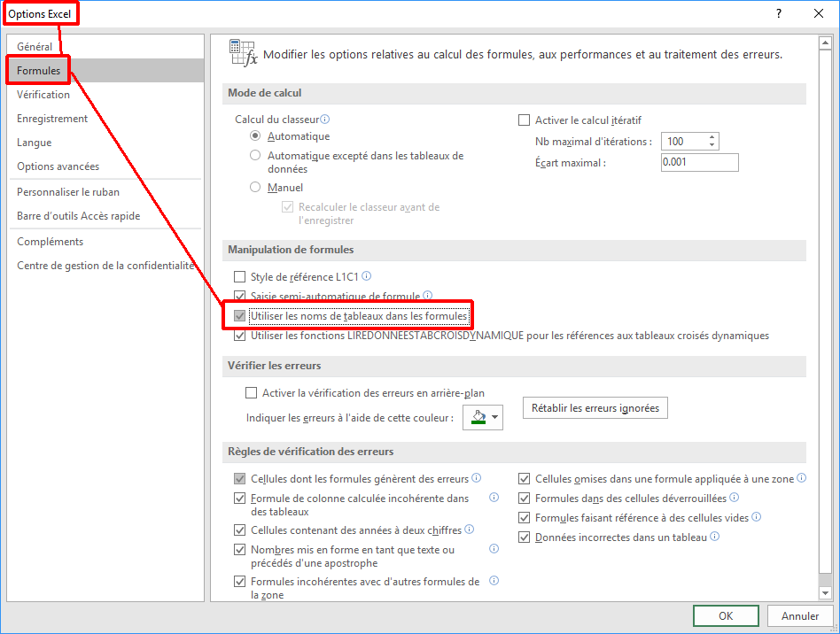Open the Compléments category

coord(50,242)
